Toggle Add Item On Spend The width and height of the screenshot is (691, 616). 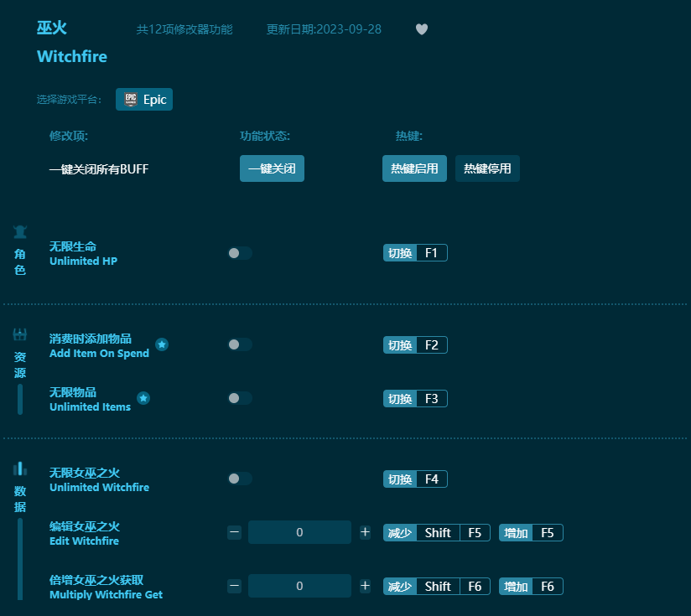click(240, 344)
